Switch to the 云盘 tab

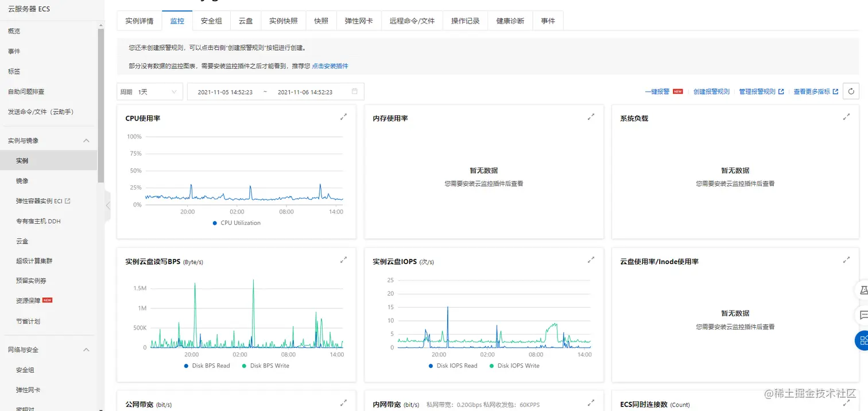246,21
